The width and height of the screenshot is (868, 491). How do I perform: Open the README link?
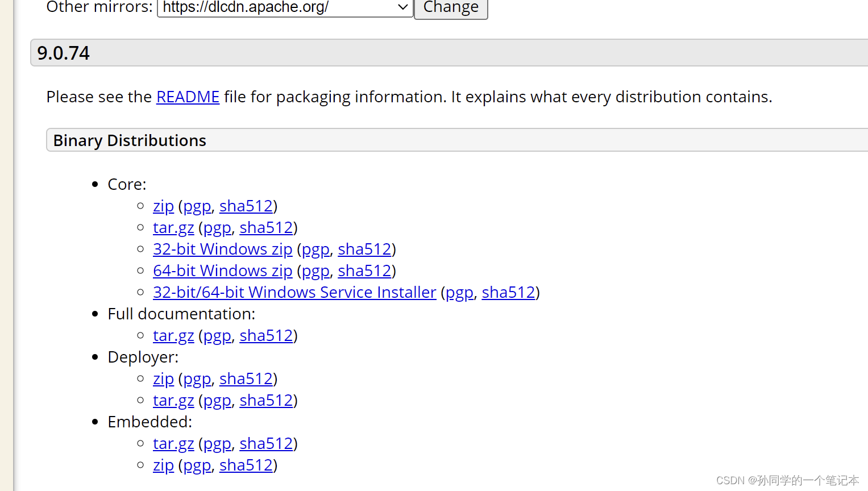(188, 97)
